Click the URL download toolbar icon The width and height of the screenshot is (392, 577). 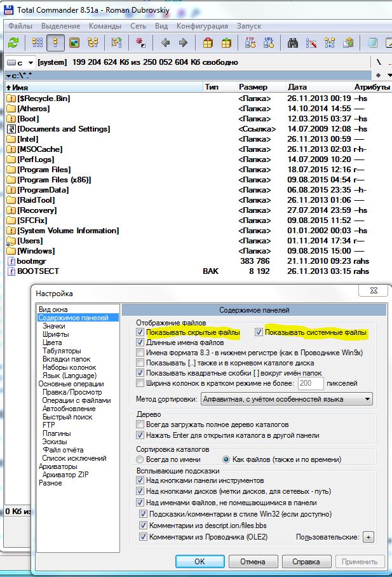click(268, 43)
